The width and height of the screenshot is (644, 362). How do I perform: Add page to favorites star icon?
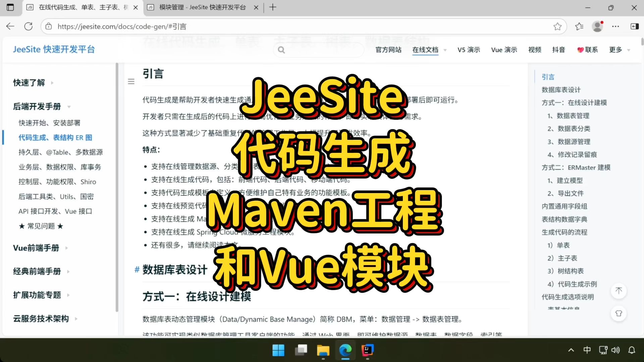point(557,26)
